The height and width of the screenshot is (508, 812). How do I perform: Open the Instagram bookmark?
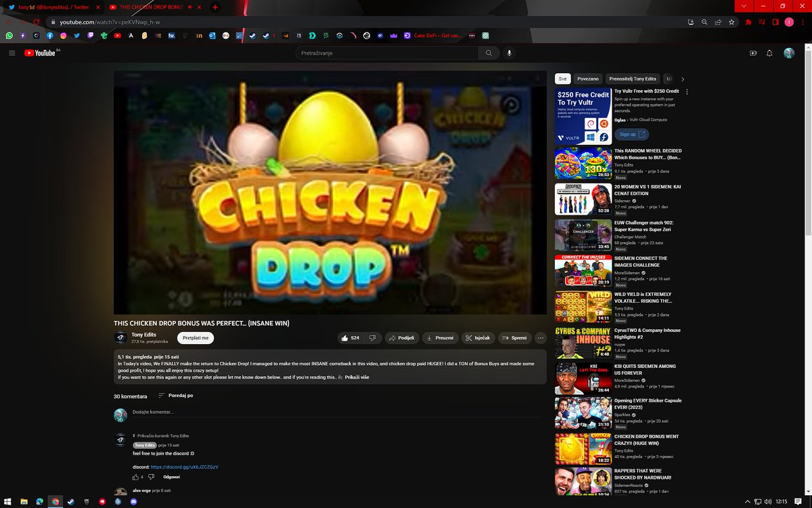[63, 35]
